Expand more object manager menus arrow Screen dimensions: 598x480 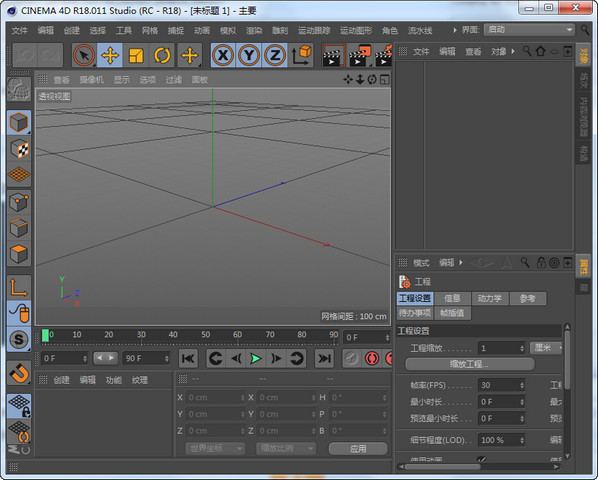pos(513,51)
